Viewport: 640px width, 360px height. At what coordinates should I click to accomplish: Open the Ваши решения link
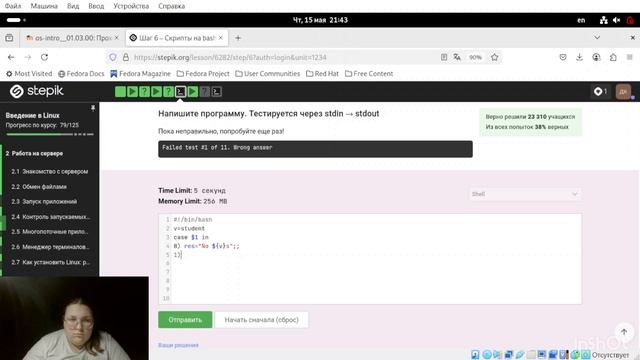tap(178, 345)
